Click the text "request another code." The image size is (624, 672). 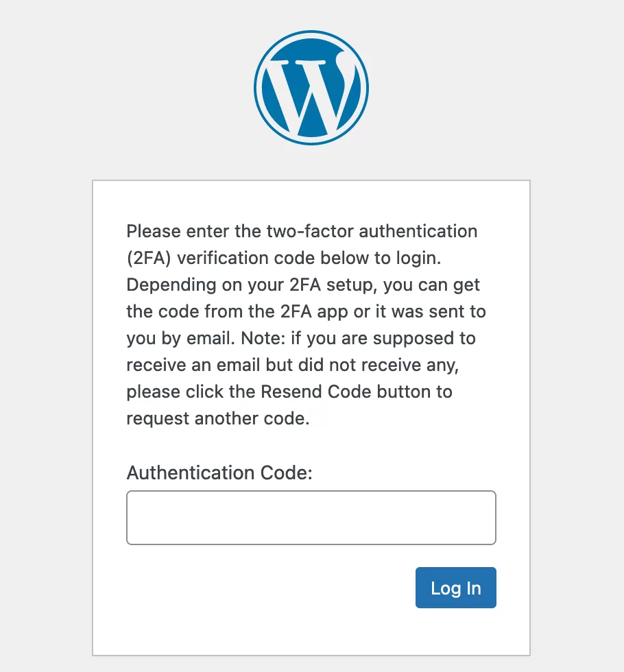(x=218, y=419)
